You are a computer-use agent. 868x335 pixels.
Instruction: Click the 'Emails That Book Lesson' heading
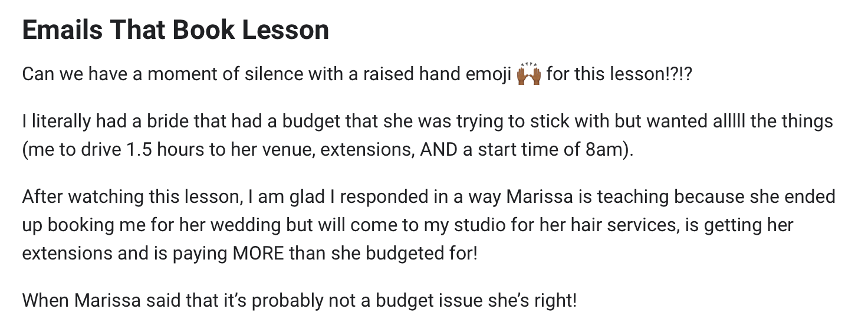coord(176,30)
